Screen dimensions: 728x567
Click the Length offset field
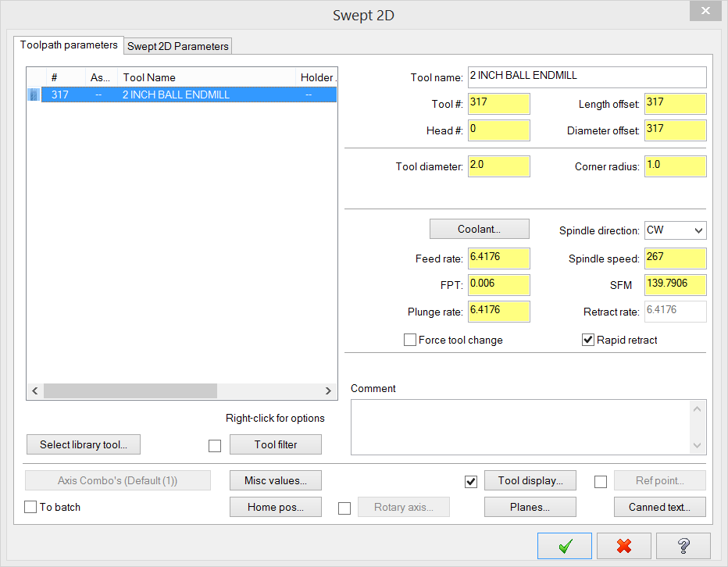(x=676, y=104)
